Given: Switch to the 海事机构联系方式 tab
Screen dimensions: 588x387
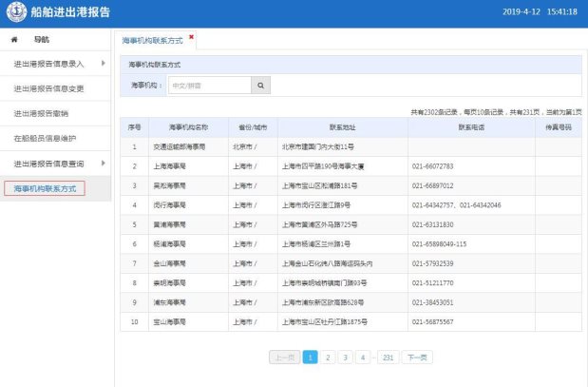Looking at the screenshot, I should (152, 42).
